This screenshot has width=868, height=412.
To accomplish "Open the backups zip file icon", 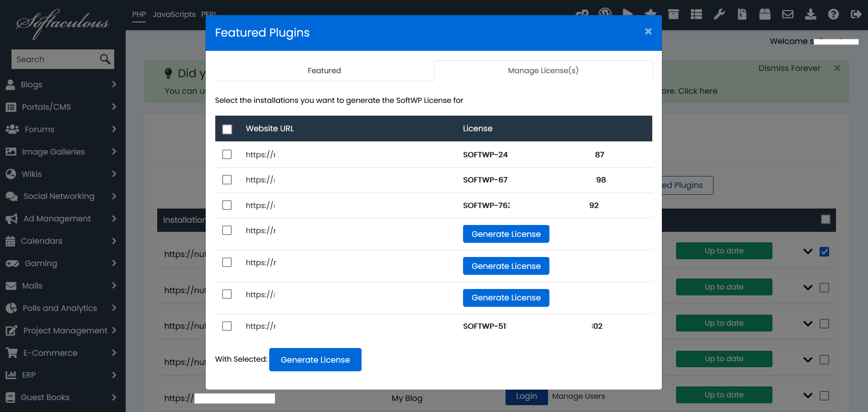I will [742, 14].
